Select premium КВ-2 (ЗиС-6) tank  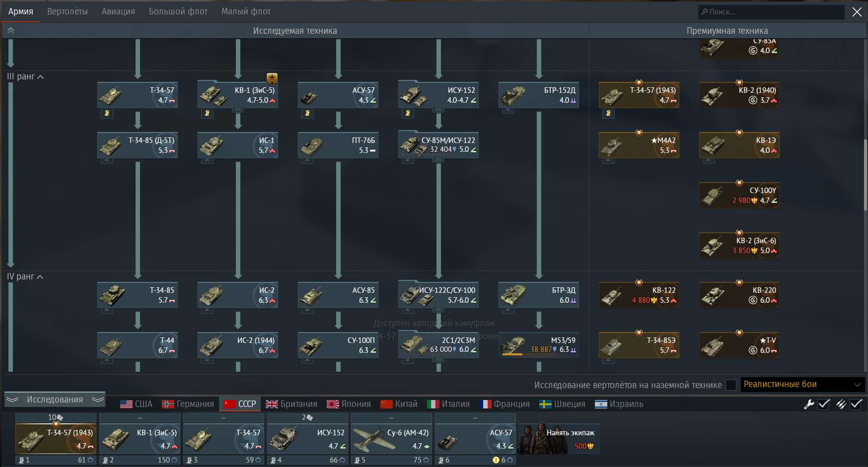pyautogui.click(x=739, y=245)
